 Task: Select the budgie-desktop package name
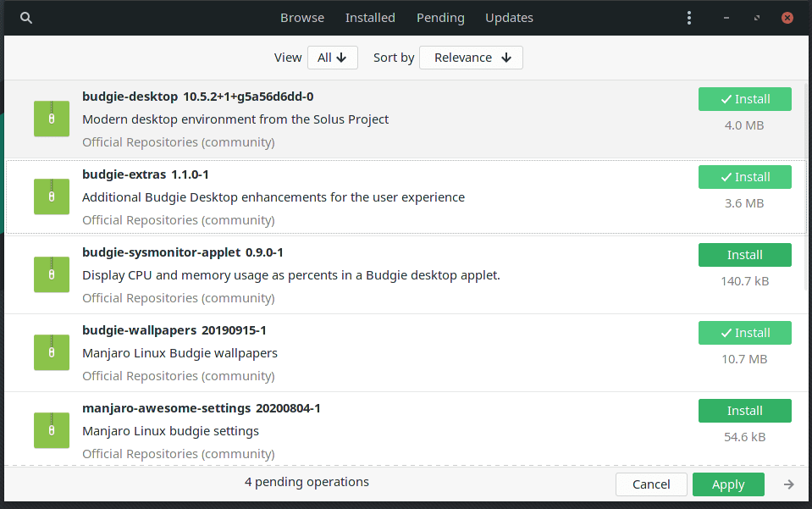click(130, 97)
